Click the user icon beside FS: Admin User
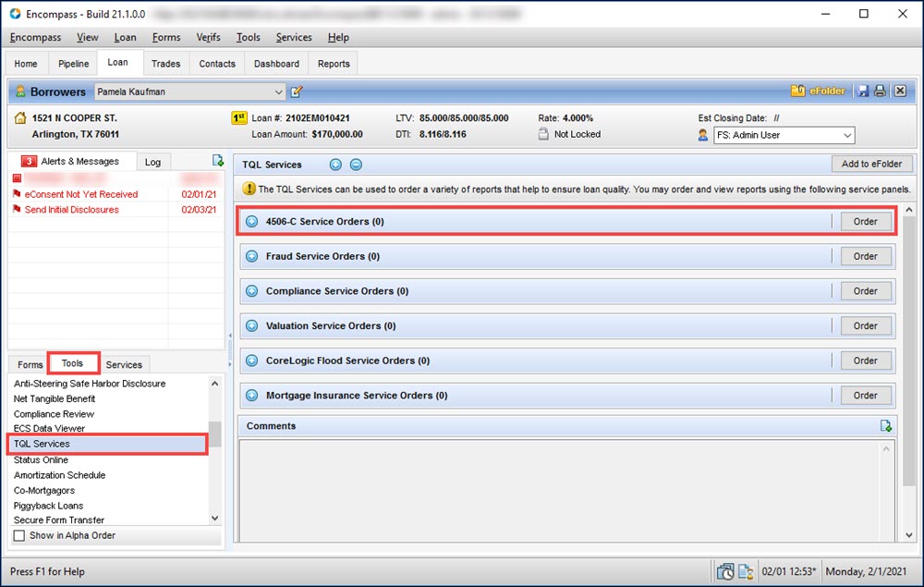The height and width of the screenshot is (587, 924). click(703, 135)
